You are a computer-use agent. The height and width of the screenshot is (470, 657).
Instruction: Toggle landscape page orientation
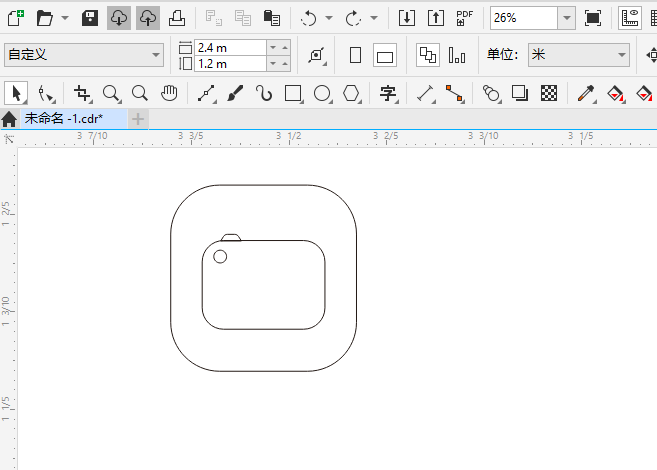pos(385,55)
